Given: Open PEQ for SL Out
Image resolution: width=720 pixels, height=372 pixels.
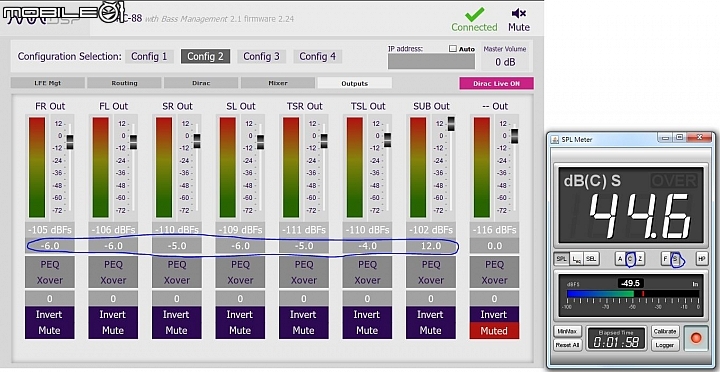Looking at the screenshot, I should click(x=240, y=265).
